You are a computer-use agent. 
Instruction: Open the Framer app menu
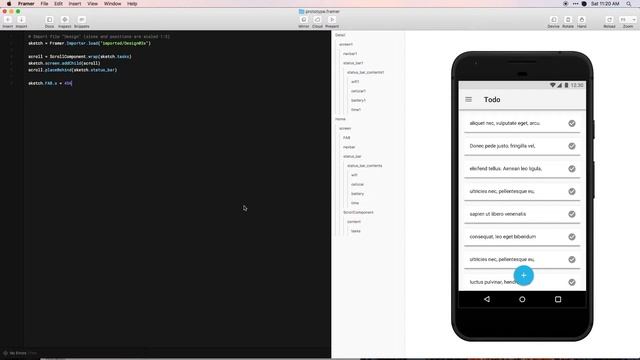click(26, 4)
